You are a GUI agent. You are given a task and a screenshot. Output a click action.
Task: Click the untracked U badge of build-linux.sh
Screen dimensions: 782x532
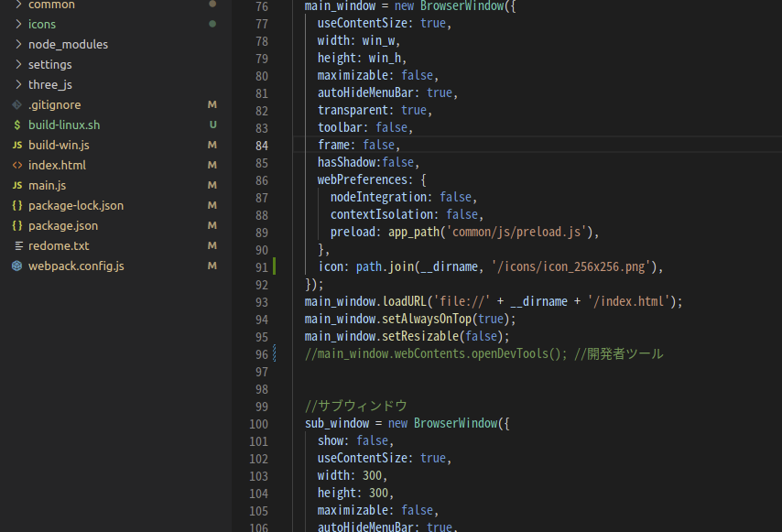(x=213, y=125)
